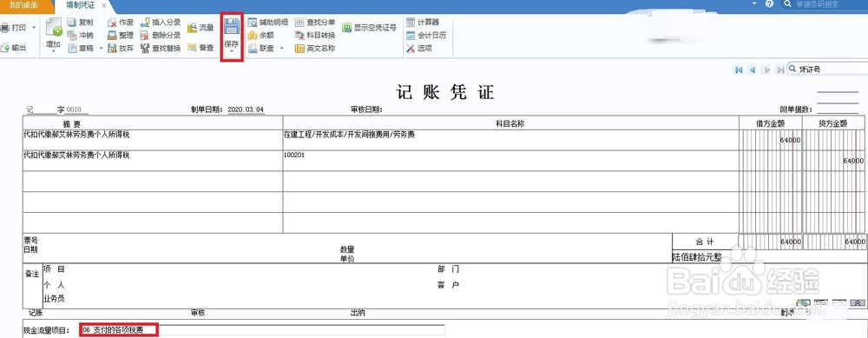868x338 pixels.
Task: Click 辅助明细 auxiliary details
Action: 268,23
